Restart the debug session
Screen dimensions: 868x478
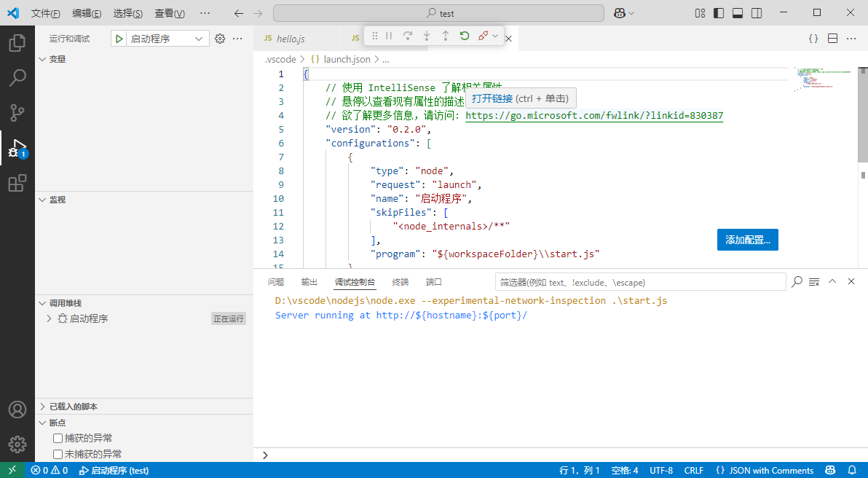[x=465, y=36]
